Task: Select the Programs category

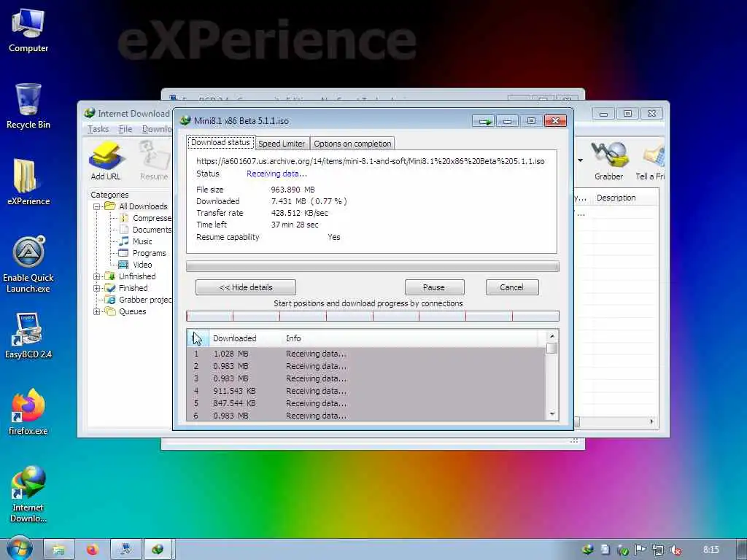Action: [x=142, y=253]
